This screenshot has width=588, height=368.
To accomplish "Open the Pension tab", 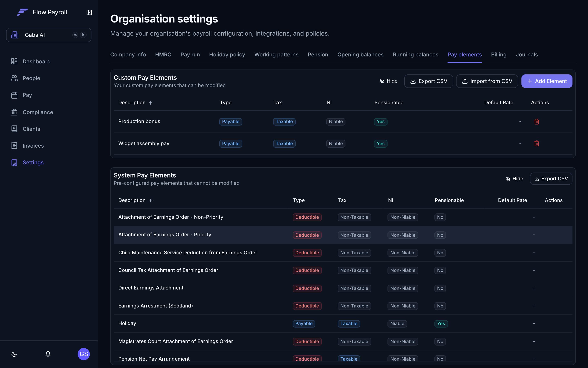I will coord(318,55).
